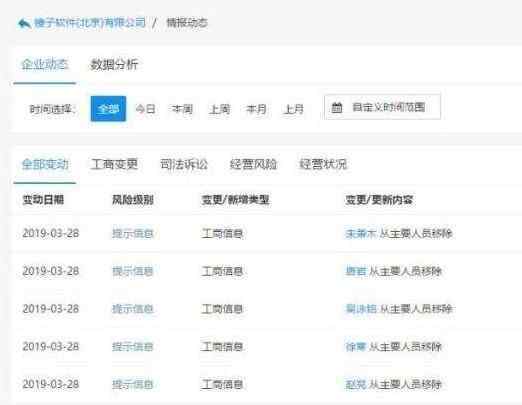Screen dimensions: 522x405
Task: Open the 自定义时间范围 date picker field
Action: click(x=382, y=107)
